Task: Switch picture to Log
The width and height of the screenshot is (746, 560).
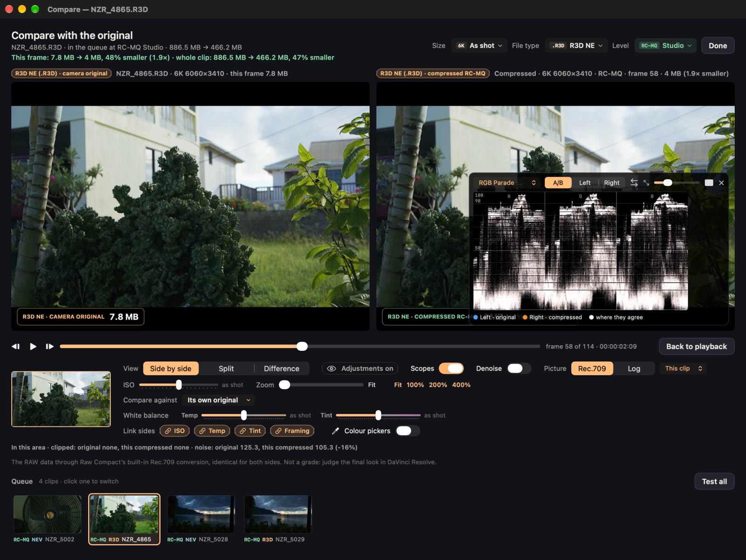Action: 634,369
